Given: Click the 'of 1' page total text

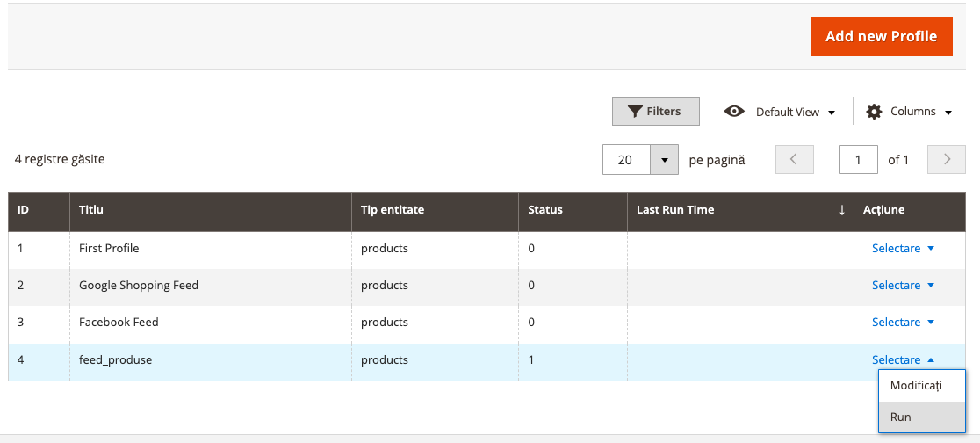Looking at the screenshot, I should point(898,160).
